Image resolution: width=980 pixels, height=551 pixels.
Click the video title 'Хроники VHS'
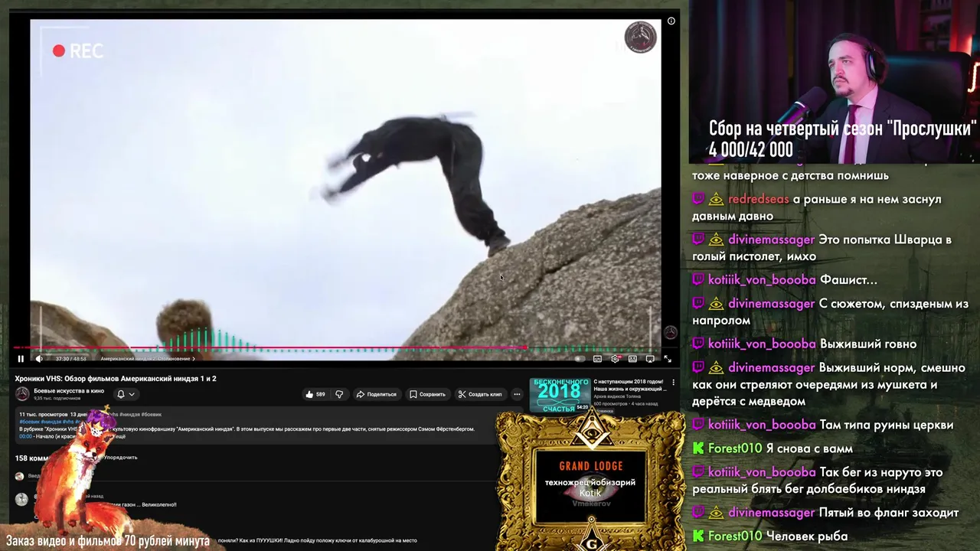116,378
